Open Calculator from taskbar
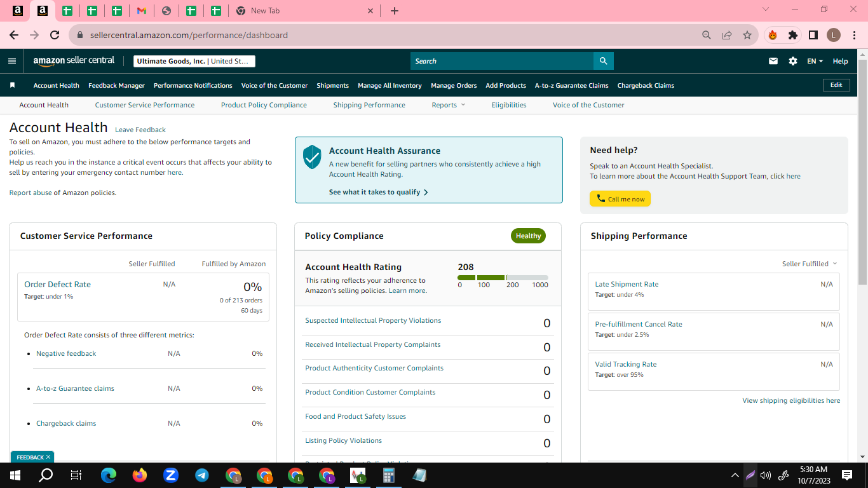 tap(389, 475)
